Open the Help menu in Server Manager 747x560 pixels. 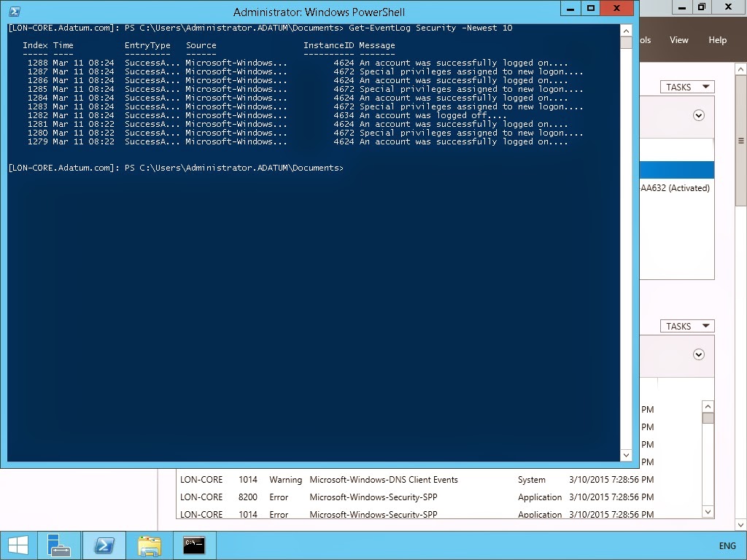(718, 40)
